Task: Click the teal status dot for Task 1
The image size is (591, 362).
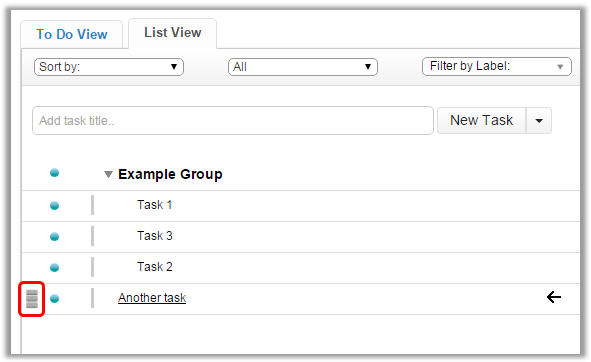Action: point(55,206)
